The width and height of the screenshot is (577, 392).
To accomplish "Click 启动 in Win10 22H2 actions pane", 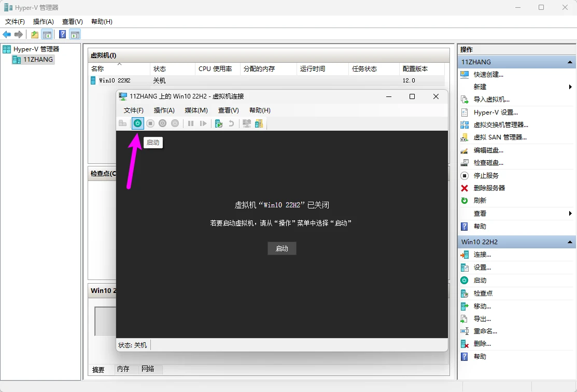I will 480,281.
